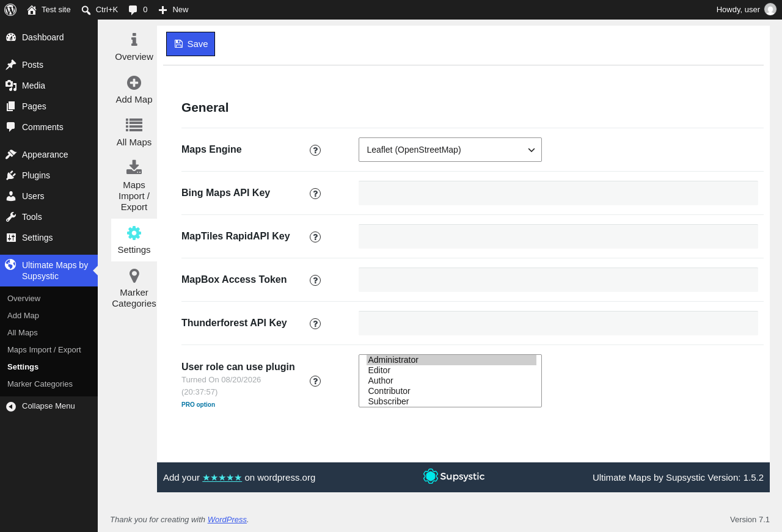Viewport: 782px width, 532px height.
Task: Open the WordPress footer link
Action: point(227,519)
